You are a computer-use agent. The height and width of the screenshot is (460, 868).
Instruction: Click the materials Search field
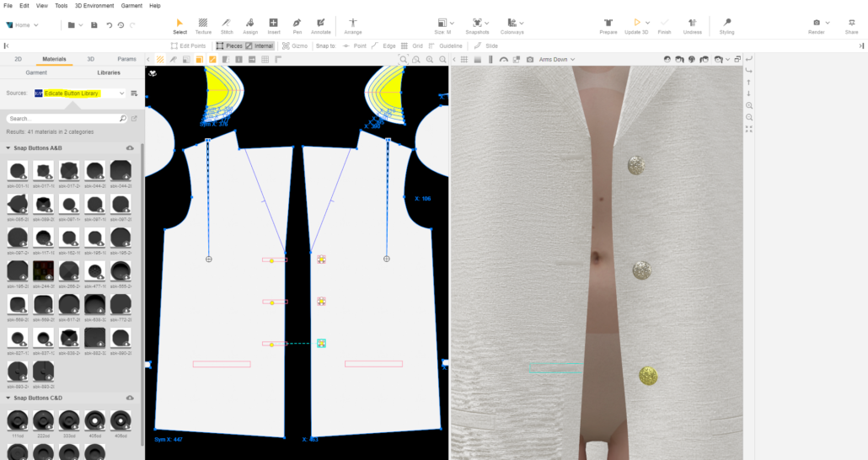(63, 119)
